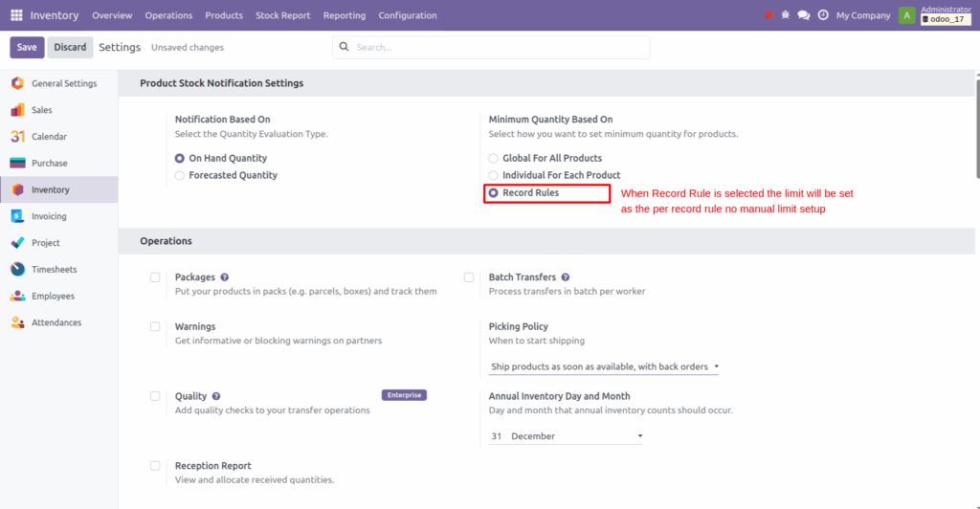Click the Project sidebar icon
The image size is (980, 509).
(17, 243)
